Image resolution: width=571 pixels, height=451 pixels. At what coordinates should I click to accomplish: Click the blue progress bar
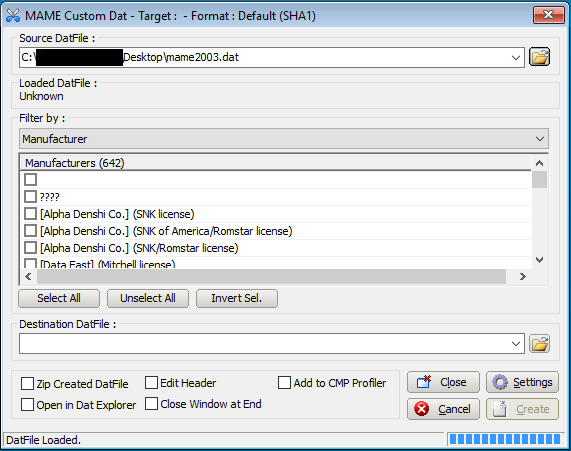pyautogui.click(x=505, y=439)
